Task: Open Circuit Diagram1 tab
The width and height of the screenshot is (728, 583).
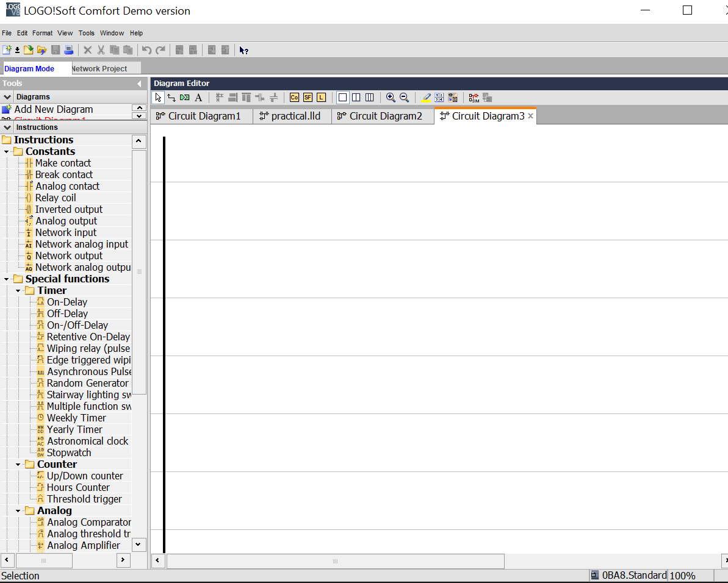Action: click(x=201, y=116)
